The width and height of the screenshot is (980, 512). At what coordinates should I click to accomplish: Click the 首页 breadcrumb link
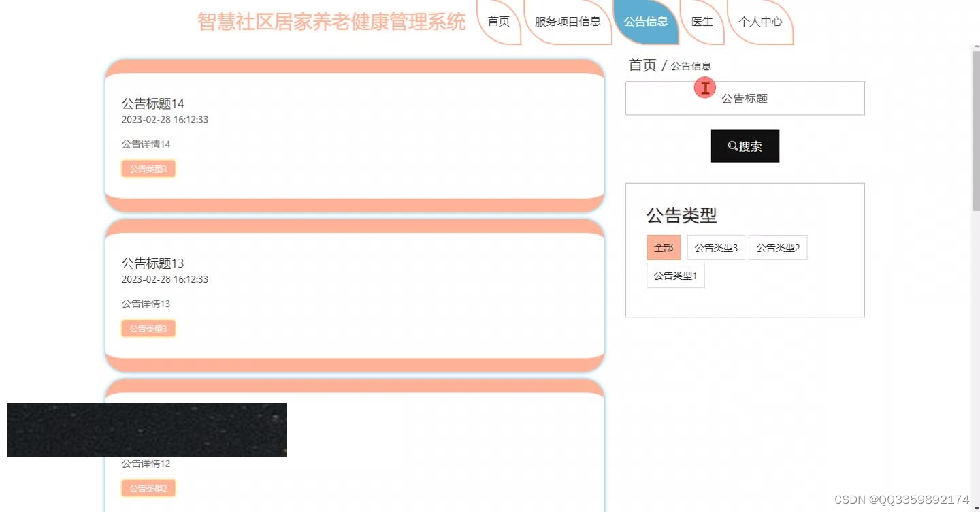coord(642,65)
